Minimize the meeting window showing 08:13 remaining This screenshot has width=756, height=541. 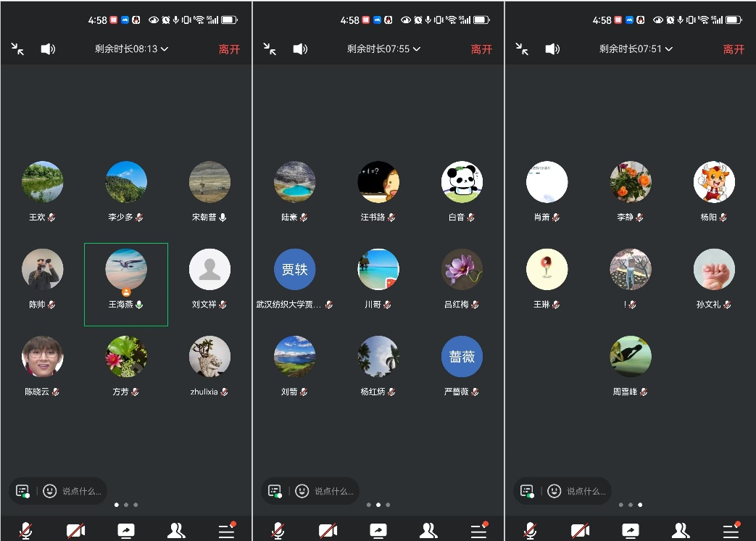[17, 49]
